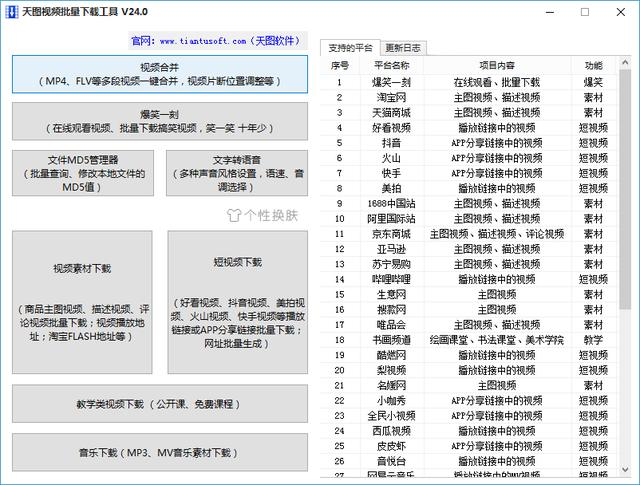The image size is (640, 485).
Task: Select the 1688中国站 row
Action: tap(469, 203)
